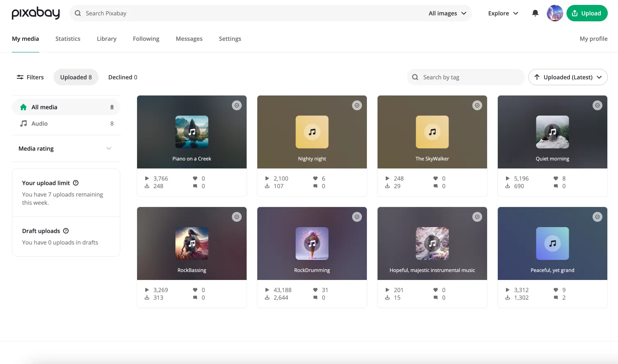Switch to the Statistics tab
This screenshot has height=364, width=618.
tap(68, 39)
